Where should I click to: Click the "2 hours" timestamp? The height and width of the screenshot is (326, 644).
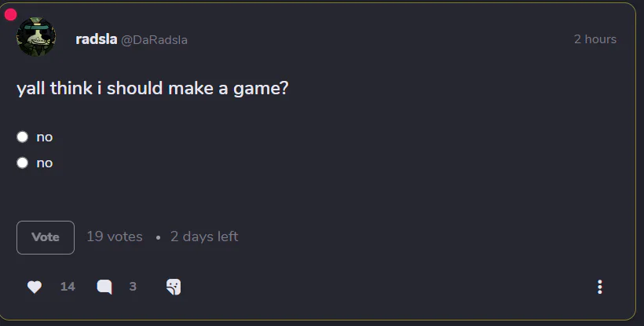pos(595,39)
